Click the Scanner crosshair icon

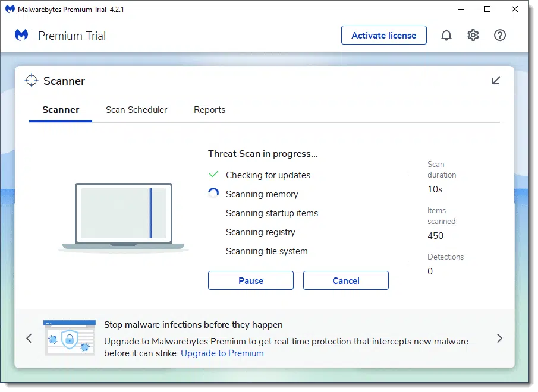32,81
